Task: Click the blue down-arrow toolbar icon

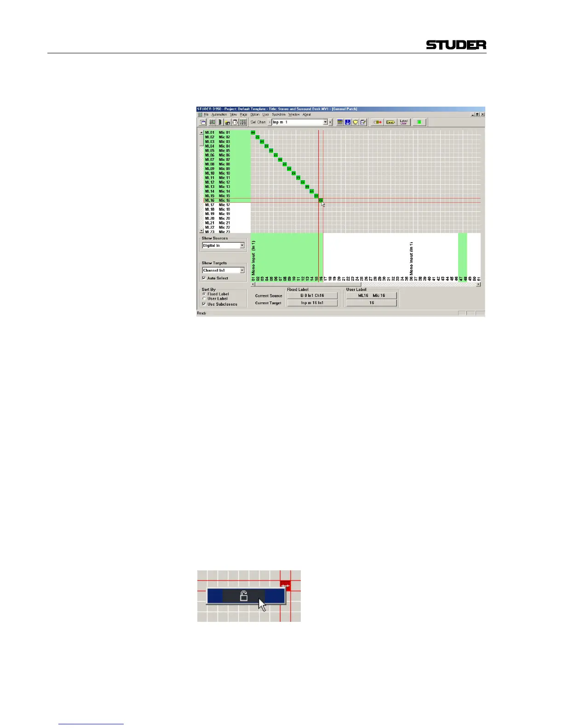Action: (348, 122)
